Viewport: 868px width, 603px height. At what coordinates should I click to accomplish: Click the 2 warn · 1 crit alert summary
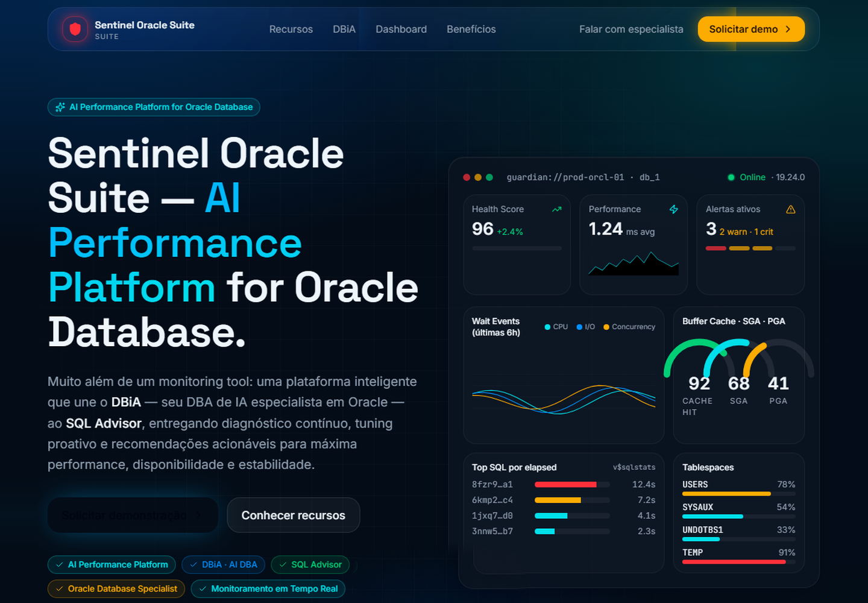point(746,232)
